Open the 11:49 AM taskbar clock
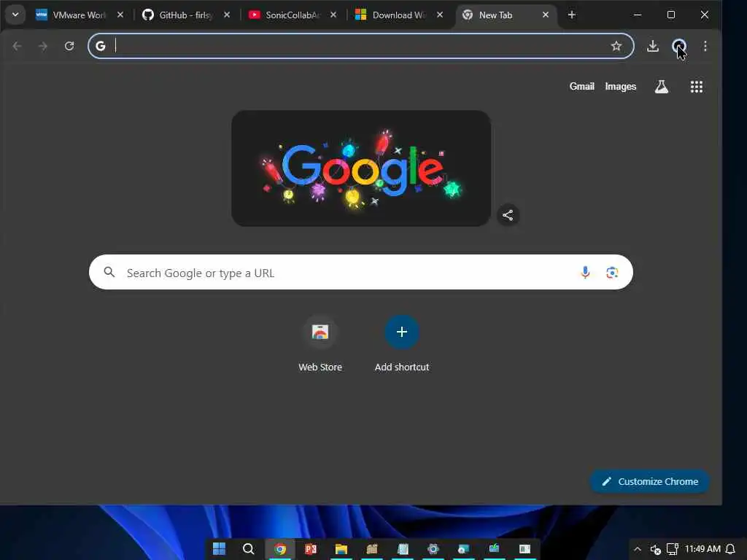747x560 pixels. [x=703, y=549]
